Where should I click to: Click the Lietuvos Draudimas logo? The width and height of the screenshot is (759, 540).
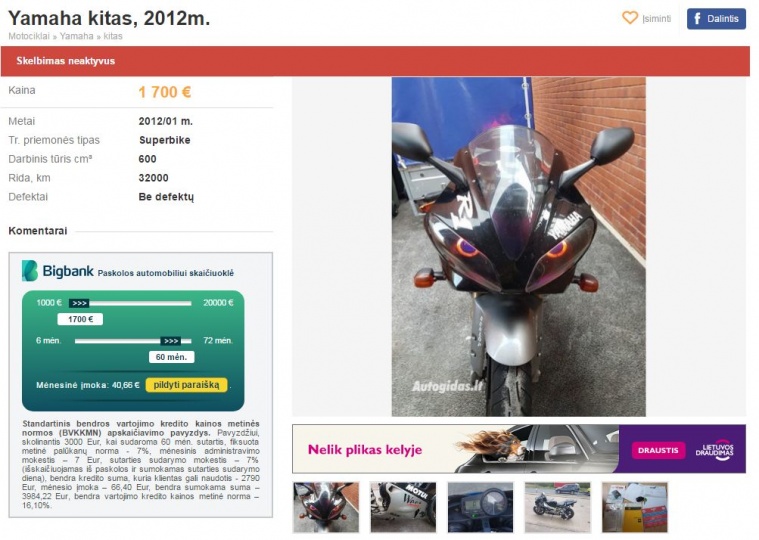(714, 451)
